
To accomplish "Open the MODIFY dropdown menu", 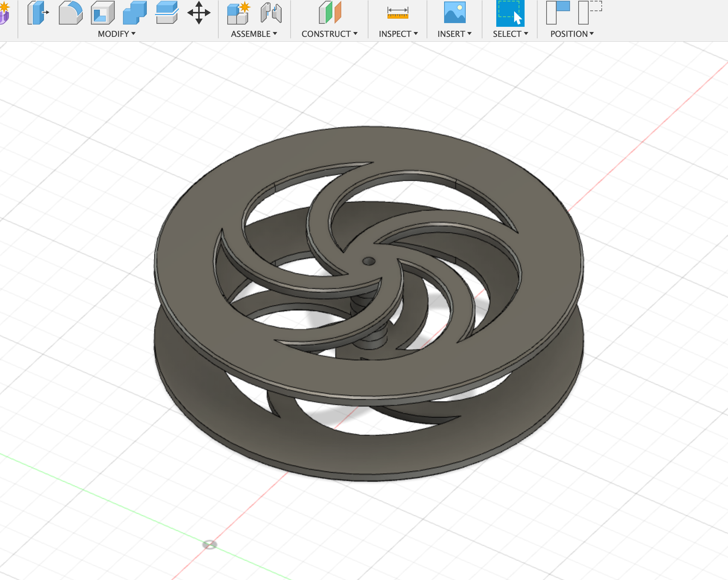I will click(x=117, y=34).
